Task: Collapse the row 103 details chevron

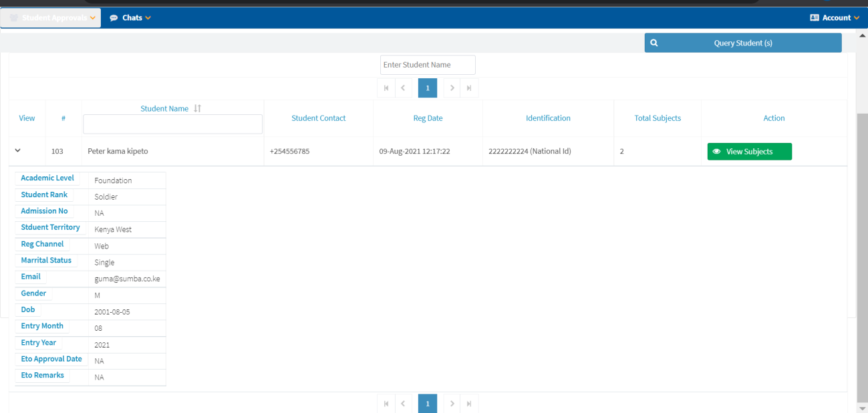Action: (x=18, y=151)
